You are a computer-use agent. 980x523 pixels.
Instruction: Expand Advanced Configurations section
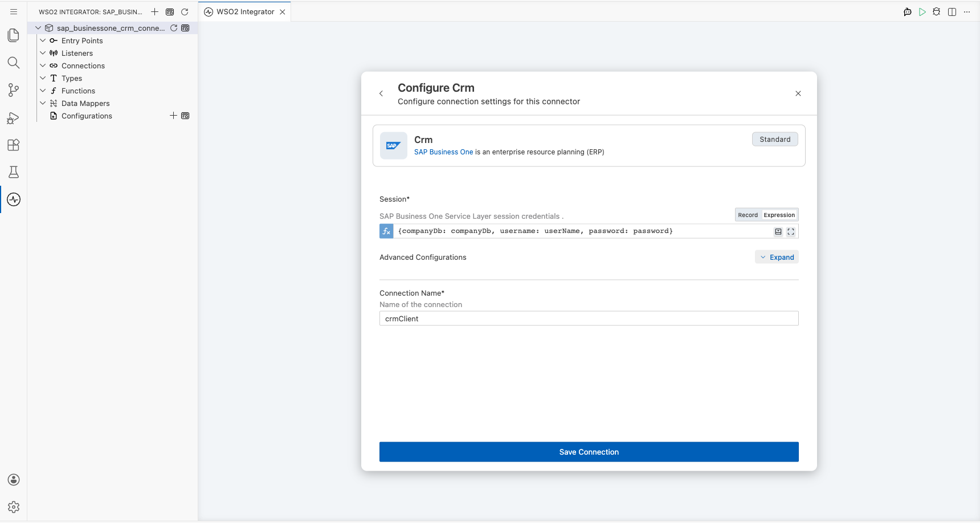click(x=777, y=257)
